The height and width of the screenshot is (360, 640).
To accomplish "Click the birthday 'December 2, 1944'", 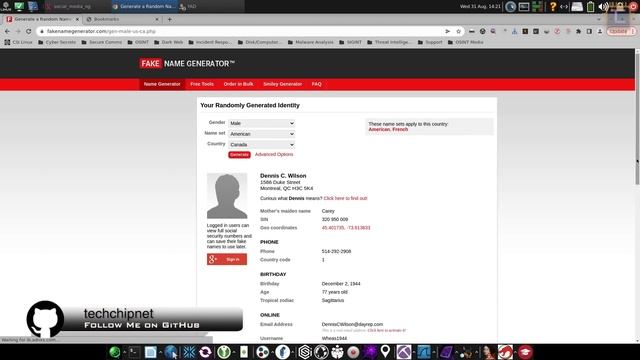I will tap(341, 284).
